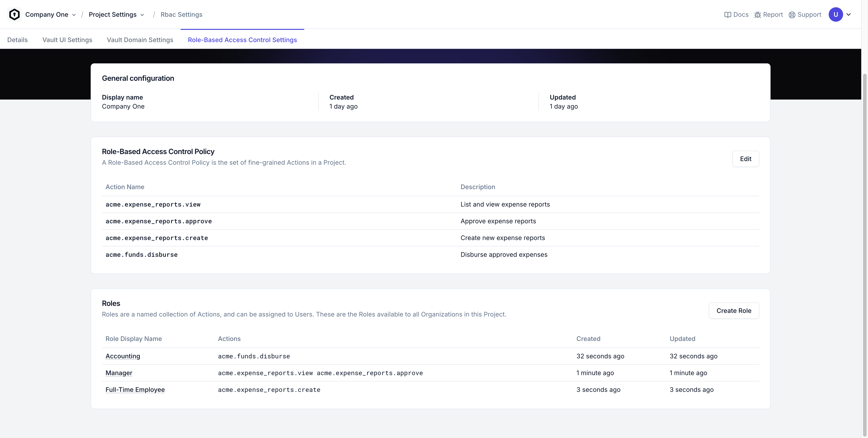Click the Created column header in Roles
The width and height of the screenshot is (868, 438).
pyautogui.click(x=588, y=338)
